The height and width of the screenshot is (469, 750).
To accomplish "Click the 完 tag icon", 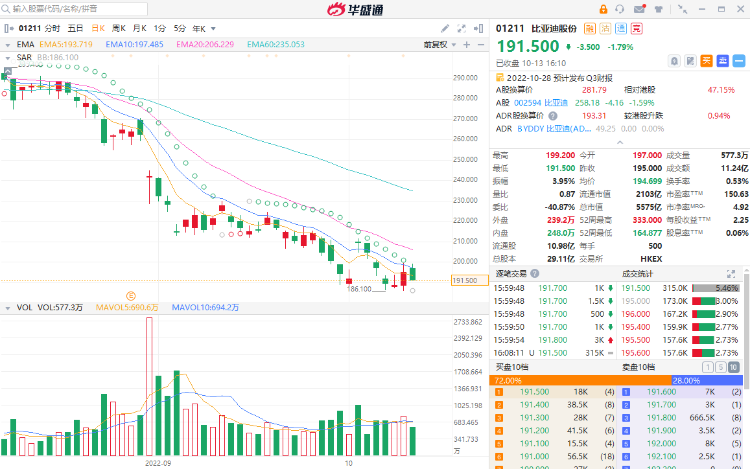I will [637, 29].
